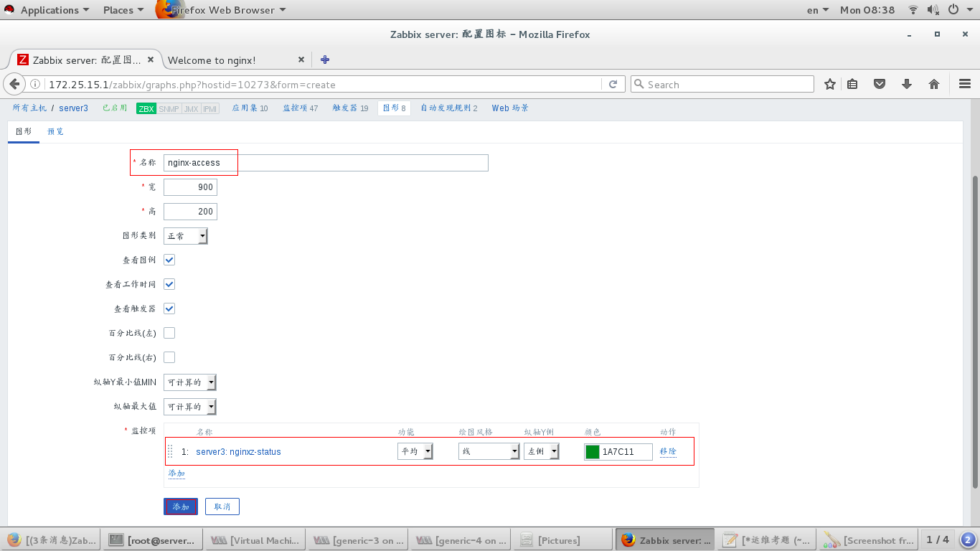
Task: Click the 添加 submit button
Action: tap(181, 507)
